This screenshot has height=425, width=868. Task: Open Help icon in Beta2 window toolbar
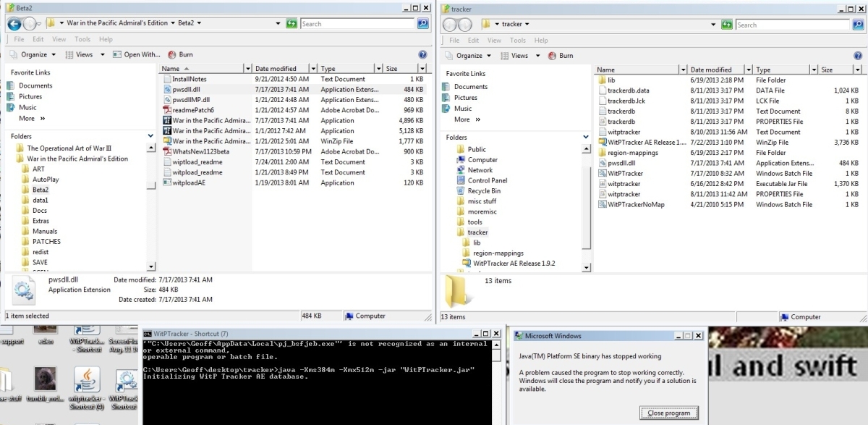point(422,54)
